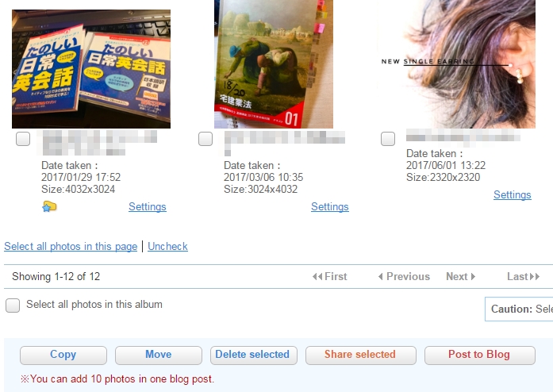Check the English conversation books photo checkbox
The height and width of the screenshot is (392, 553).
click(23, 139)
